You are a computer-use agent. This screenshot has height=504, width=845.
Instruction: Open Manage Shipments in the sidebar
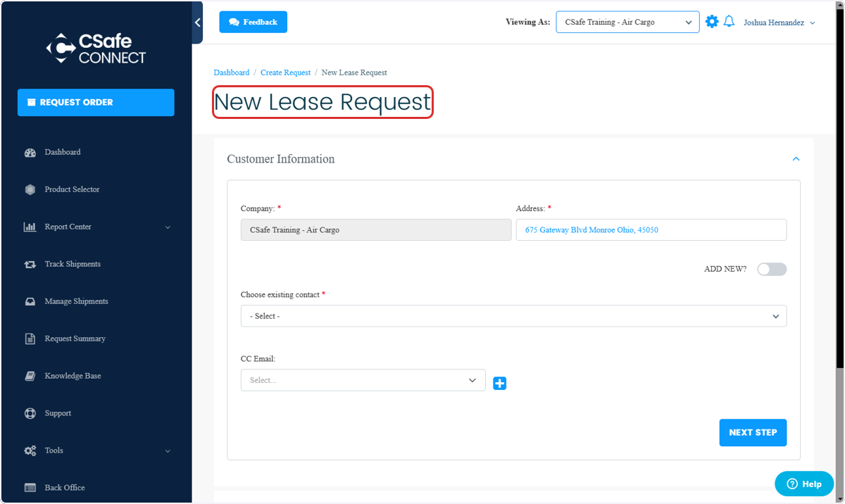point(76,301)
